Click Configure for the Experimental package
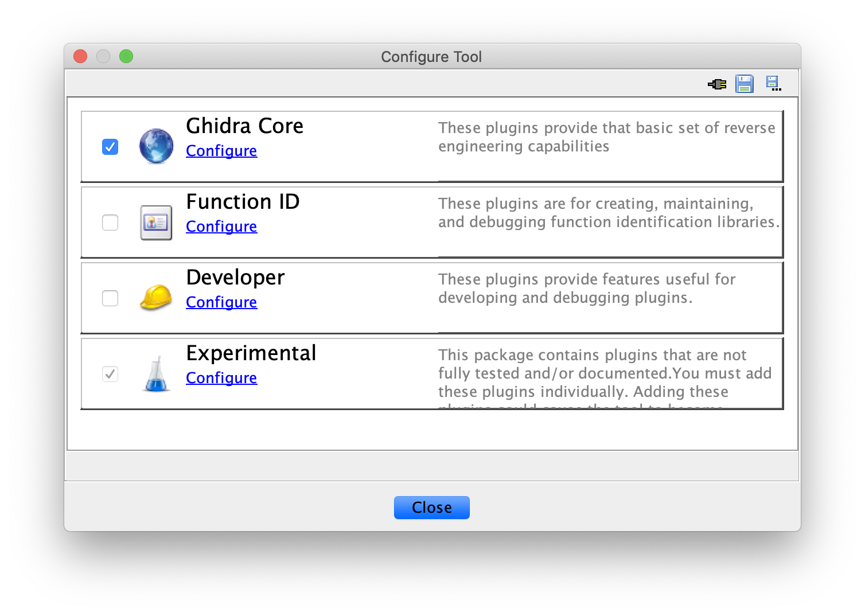This screenshot has height=616, width=865. click(221, 378)
